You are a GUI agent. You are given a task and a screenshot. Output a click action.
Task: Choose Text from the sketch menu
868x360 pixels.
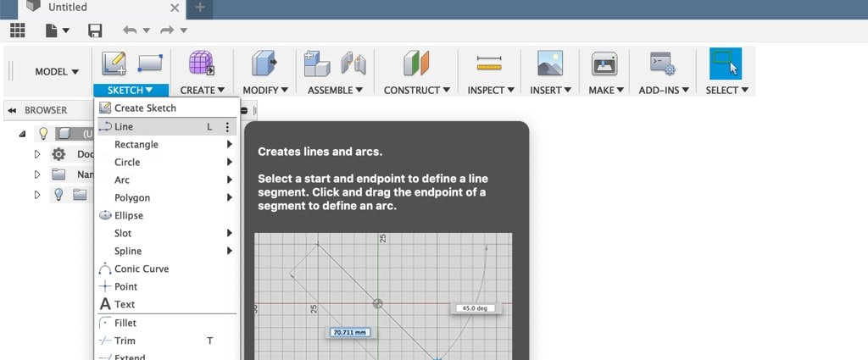(x=167, y=304)
